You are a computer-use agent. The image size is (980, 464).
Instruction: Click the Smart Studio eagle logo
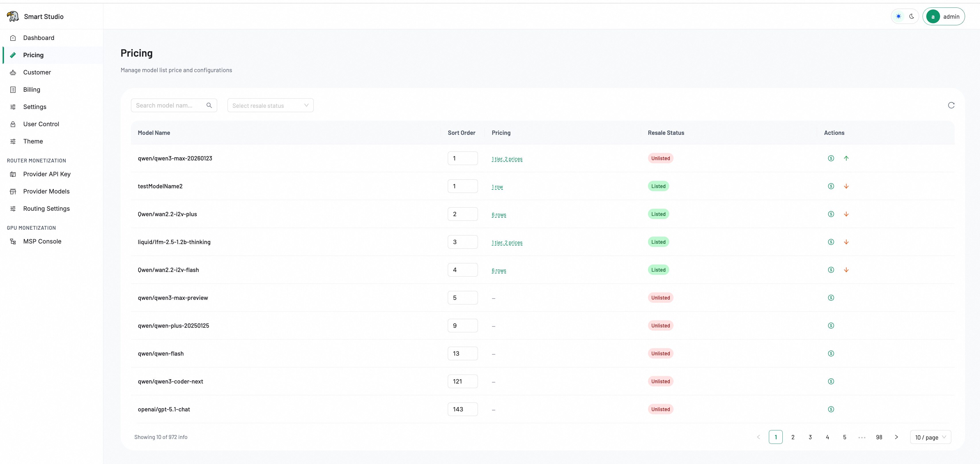(13, 16)
